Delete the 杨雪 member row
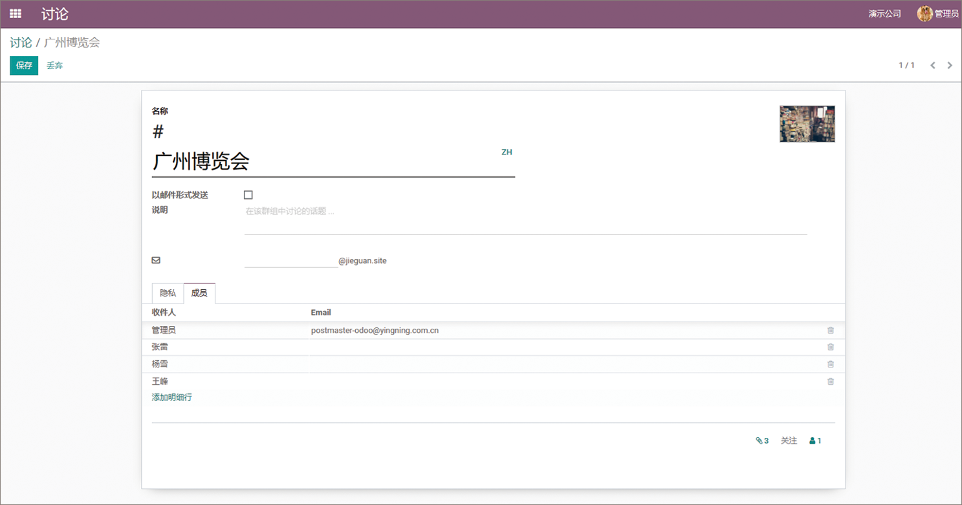Image resolution: width=962 pixels, height=505 pixels. coord(830,364)
